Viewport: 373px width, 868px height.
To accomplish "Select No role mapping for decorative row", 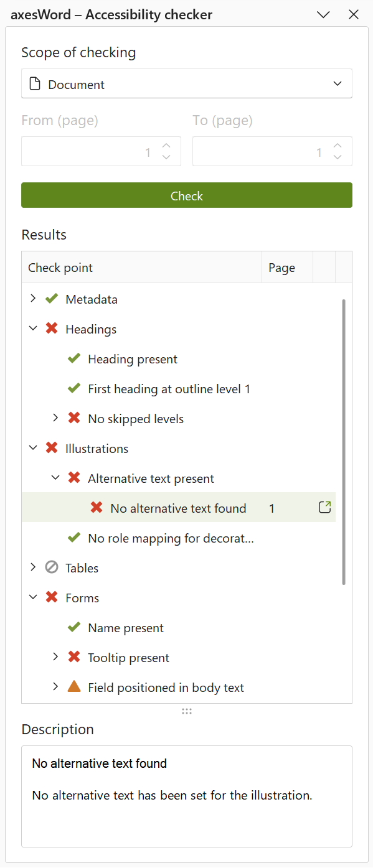I will pos(179,538).
